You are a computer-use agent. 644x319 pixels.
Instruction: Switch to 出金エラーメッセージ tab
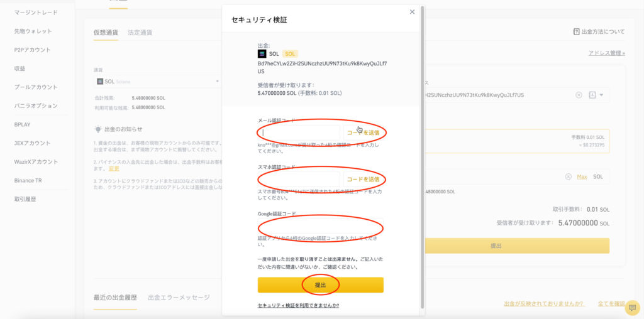point(179,297)
